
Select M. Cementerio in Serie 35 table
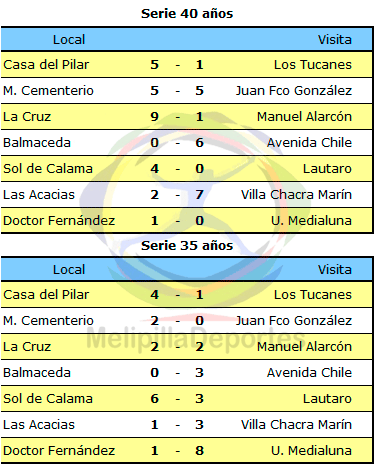[x=48, y=321]
